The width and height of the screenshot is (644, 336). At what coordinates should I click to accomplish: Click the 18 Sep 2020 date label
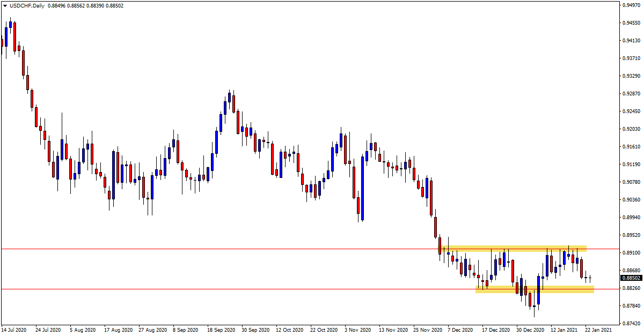220,330
